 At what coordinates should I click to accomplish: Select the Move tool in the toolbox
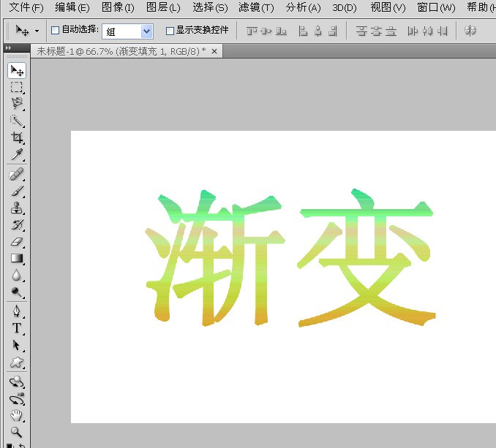pos(17,70)
